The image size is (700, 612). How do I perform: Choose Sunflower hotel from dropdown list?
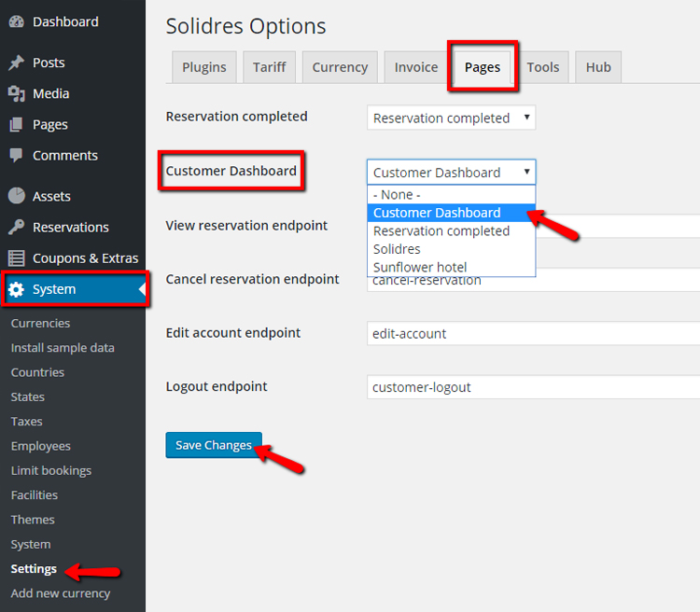click(420, 268)
